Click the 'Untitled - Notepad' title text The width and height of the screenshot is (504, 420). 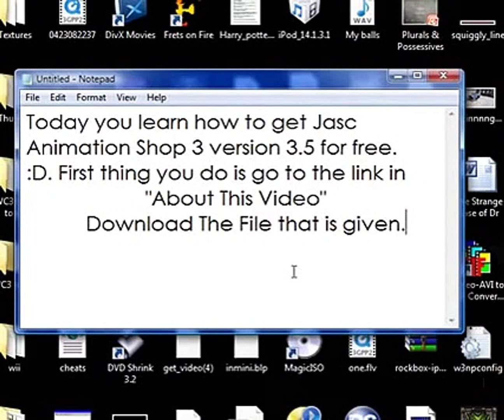pyautogui.click(x=76, y=79)
